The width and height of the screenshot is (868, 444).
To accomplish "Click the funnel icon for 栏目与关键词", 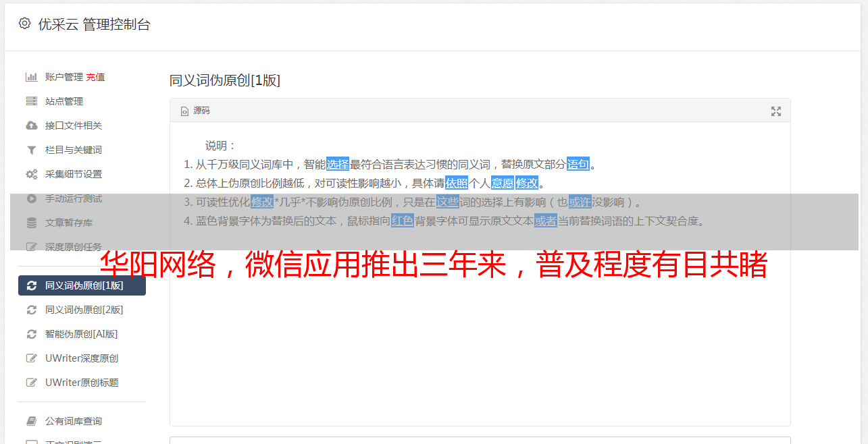I will pyautogui.click(x=31, y=150).
